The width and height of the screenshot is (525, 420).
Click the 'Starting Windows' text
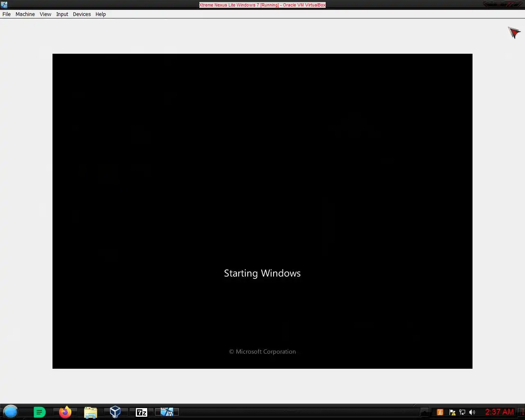[262, 273]
